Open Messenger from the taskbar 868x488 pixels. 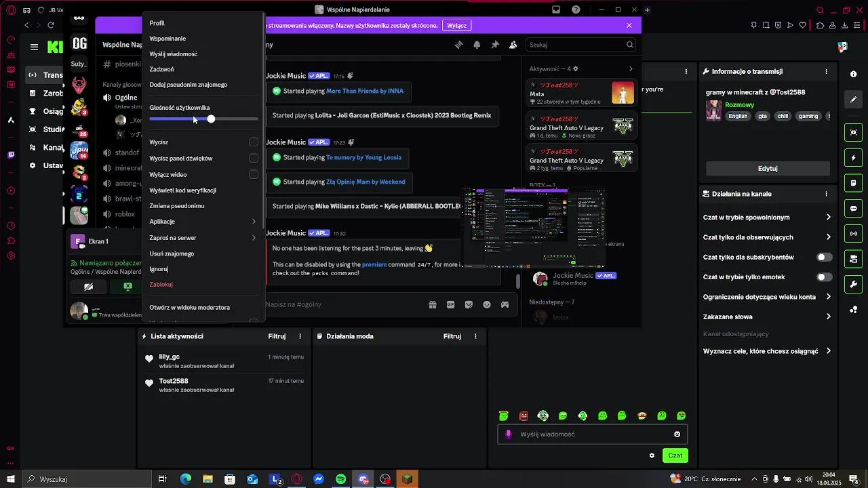[319, 479]
